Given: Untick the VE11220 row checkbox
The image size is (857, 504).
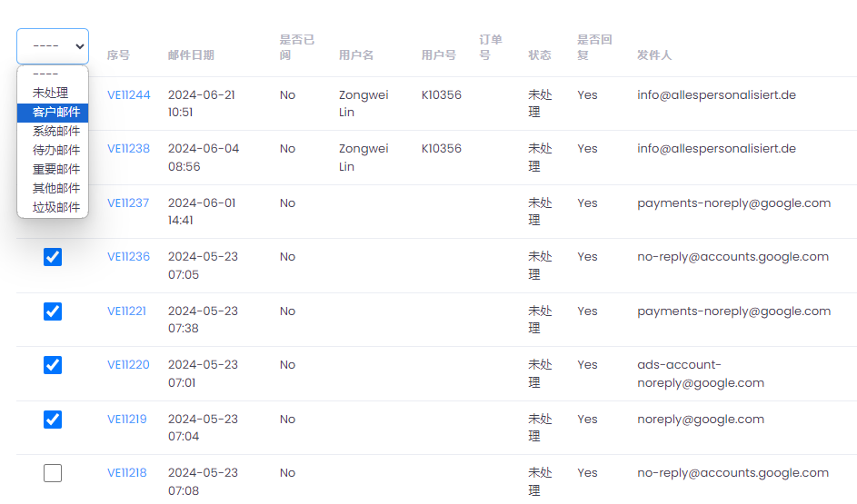Looking at the screenshot, I should coord(53,365).
